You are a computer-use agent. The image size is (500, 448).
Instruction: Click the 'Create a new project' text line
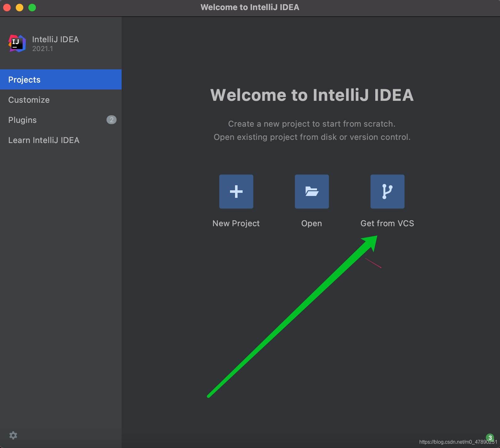tap(312, 124)
